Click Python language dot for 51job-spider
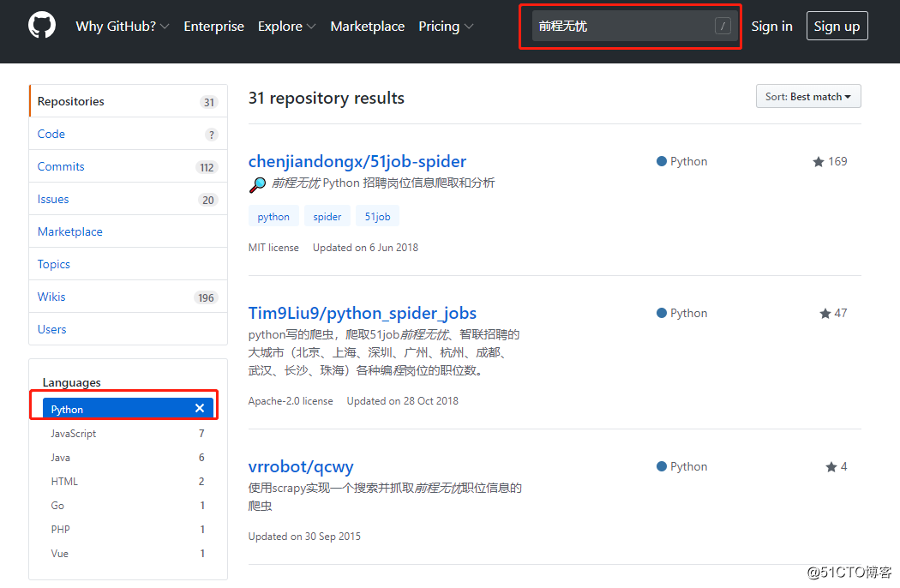 tap(661, 161)
